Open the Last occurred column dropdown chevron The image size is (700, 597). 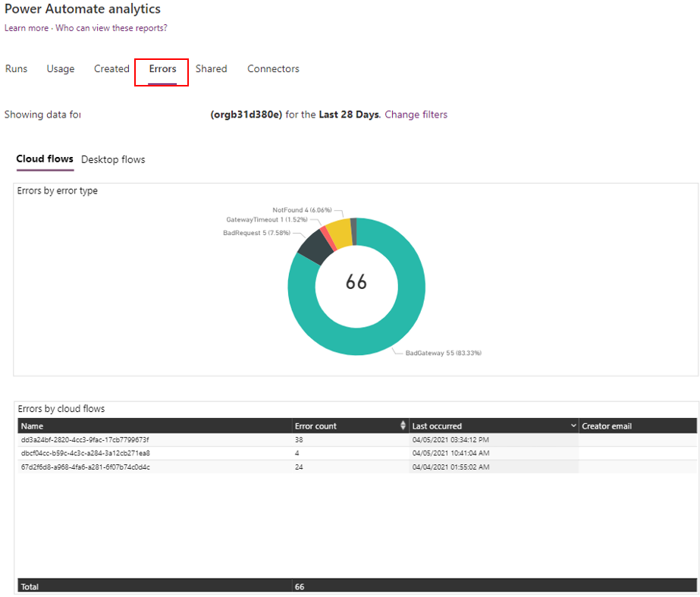point(573,426)
